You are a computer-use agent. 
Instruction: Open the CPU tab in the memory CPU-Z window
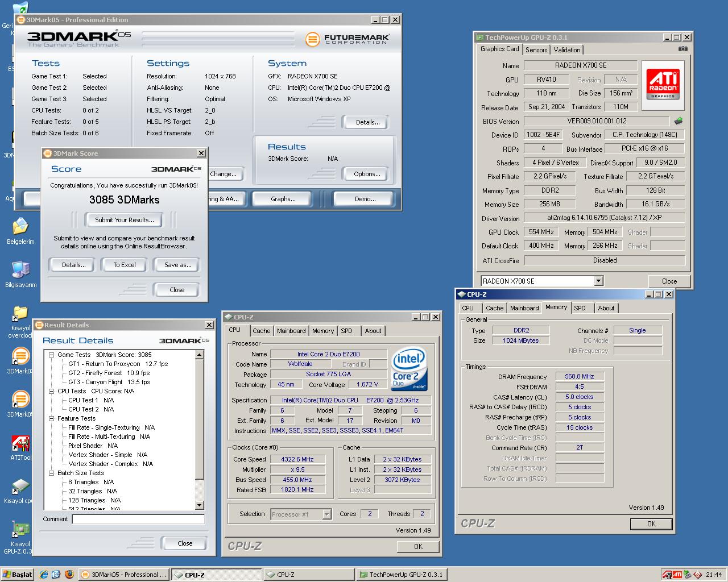coord(468,308)
